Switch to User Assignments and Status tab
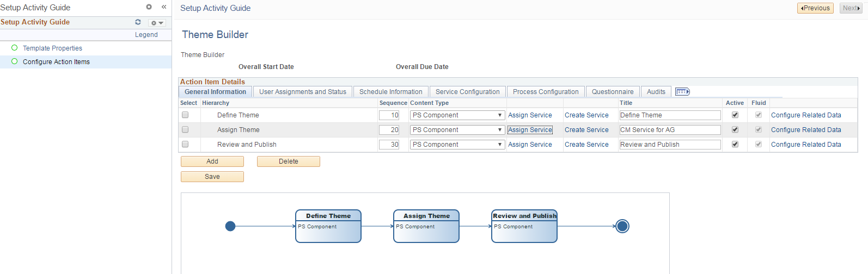This screenshot has width=868, height=274. click(303, 92)
